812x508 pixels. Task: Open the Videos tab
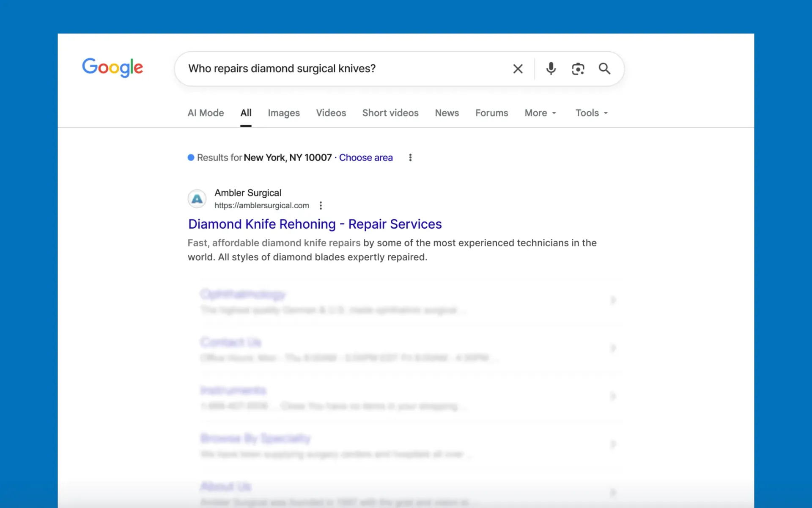[331, 113]
